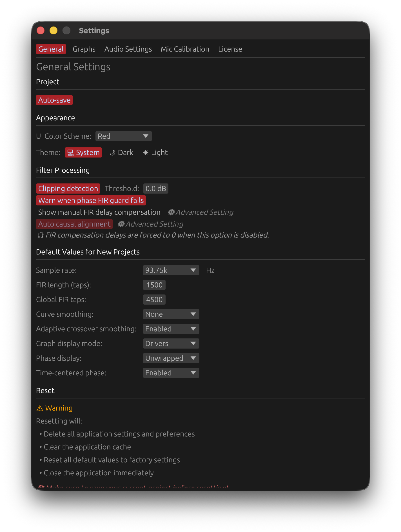This screenshot has height=532, width=401.
Task: Open the Phase display dropdown
Action: tap(171, 358)
